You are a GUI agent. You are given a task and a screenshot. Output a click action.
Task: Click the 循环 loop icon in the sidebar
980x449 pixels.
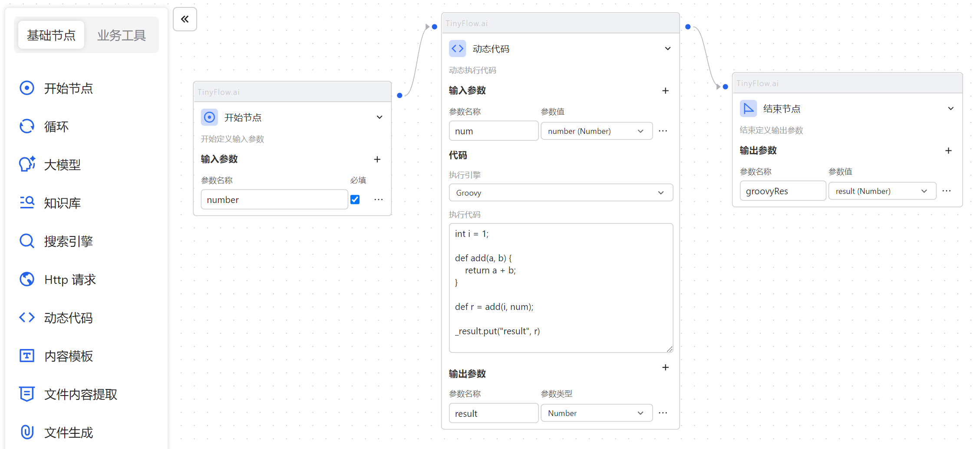click(x=27, y=126)
